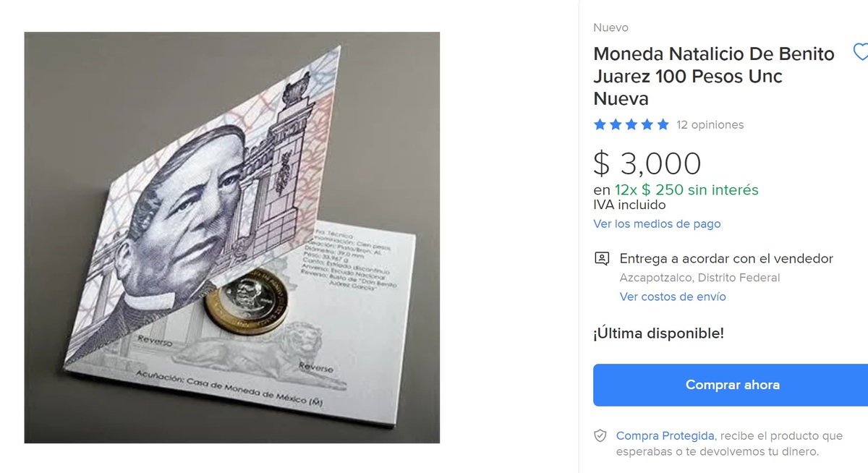Screen dimensions: 868x473
Task: Open Ver costos de envío link
Action: (673, 297)
